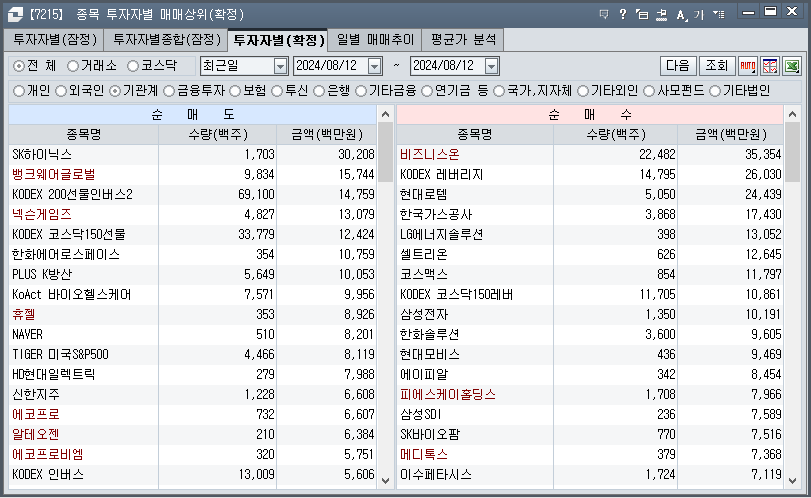Screen dimensions: 811x498
Task: Select the 기관계 investor radio button
Action: [x=115, y=91]
